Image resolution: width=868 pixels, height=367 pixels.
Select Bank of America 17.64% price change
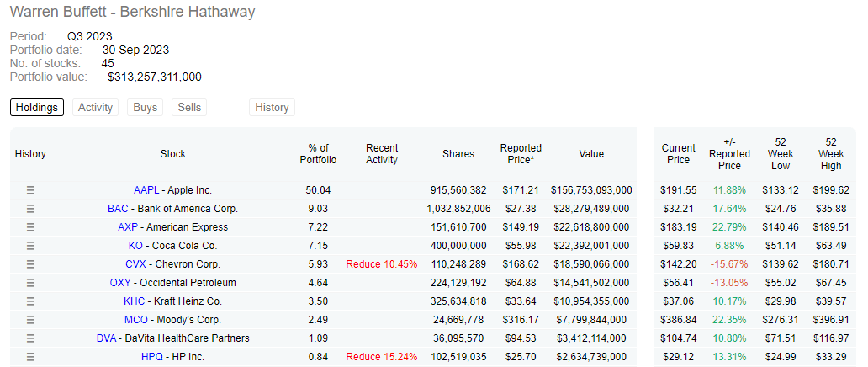pyautogui.click(x=729, y=209)
